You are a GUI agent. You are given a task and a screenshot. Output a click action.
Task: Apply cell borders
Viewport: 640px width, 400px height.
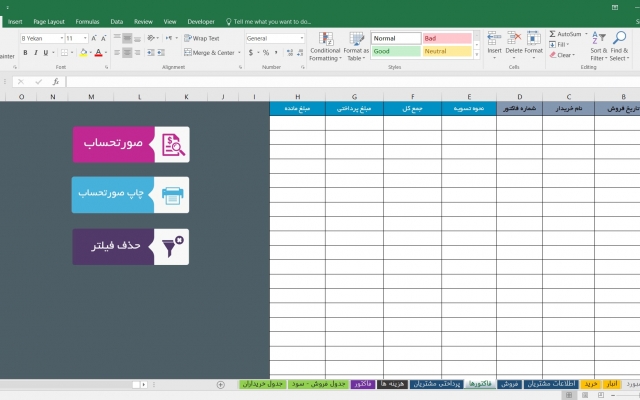click(64, 53)
